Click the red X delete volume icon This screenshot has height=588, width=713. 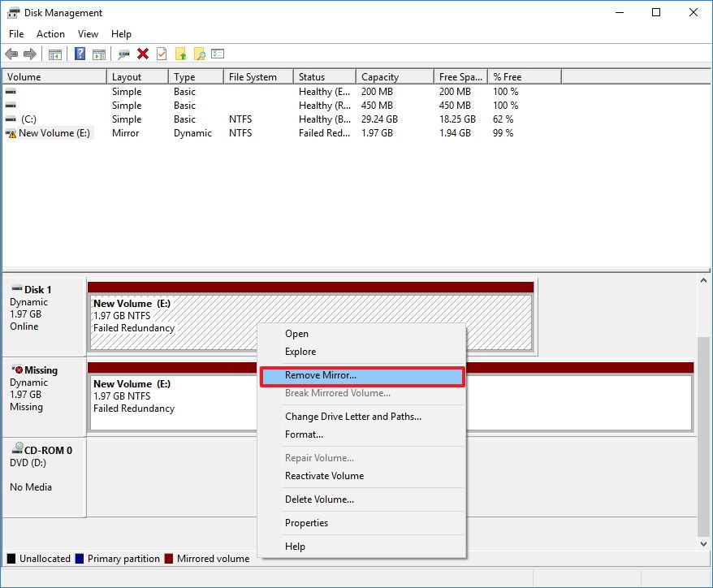pyautogui.click(x=142, y=54)
